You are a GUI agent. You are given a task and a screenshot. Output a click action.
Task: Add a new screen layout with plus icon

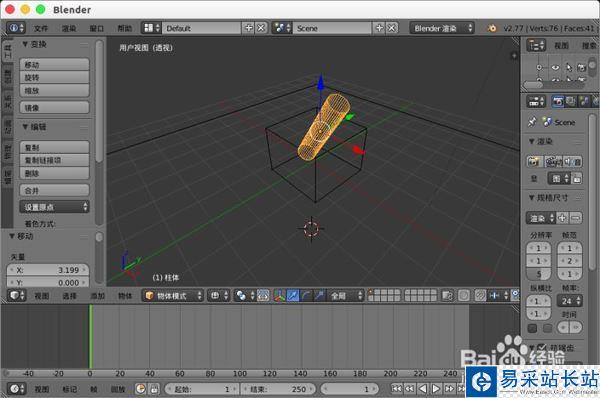249,28
